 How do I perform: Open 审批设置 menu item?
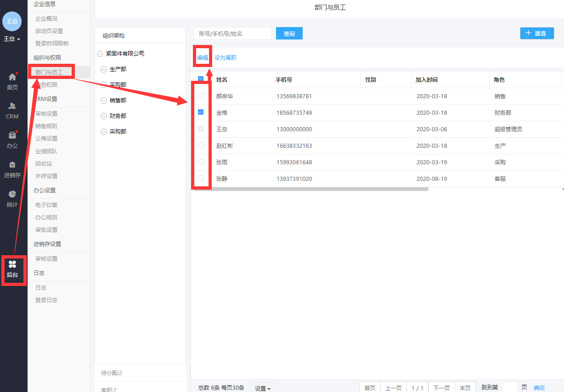(46, 230)
